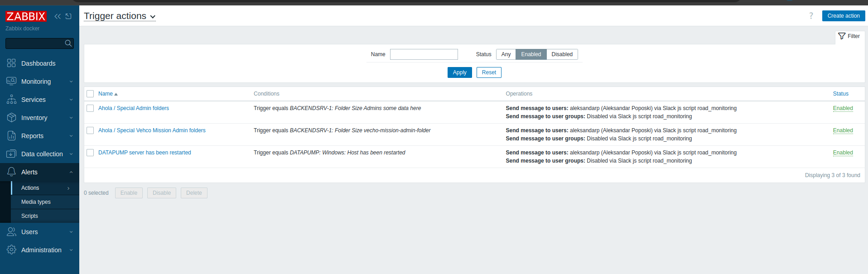Screen dimensions: 868x274
Task: Click the Reset filter button
Action: pos(489,72)
